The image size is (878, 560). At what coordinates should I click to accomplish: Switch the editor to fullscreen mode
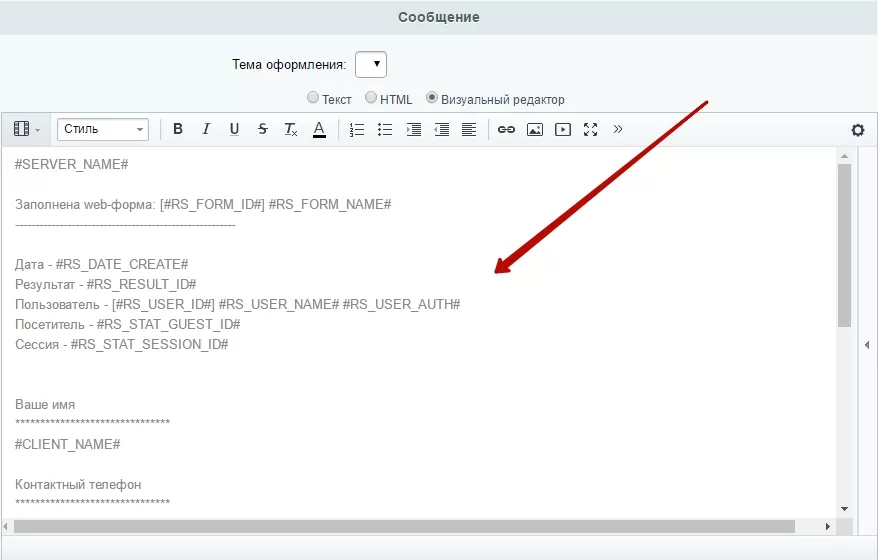tap(590, 129)
